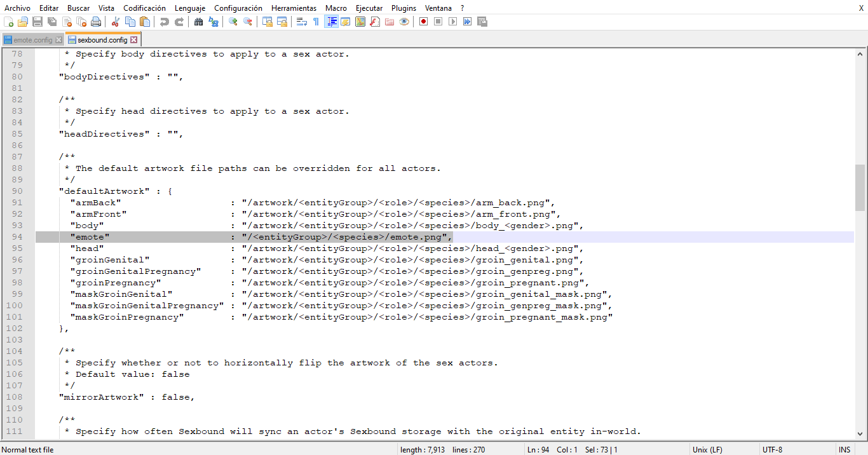The image size is (868, 455).
Task: Toggle synchronized vertical scrolling
Action: coord(268,22)
